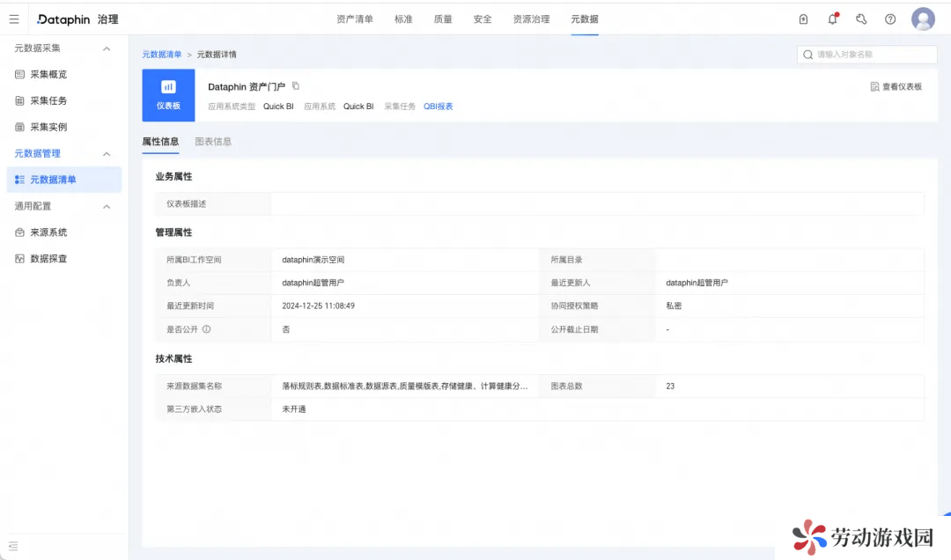951x560 pixels.
Task: Open the 资产清单 top menu
Action: tap(355, 19)
